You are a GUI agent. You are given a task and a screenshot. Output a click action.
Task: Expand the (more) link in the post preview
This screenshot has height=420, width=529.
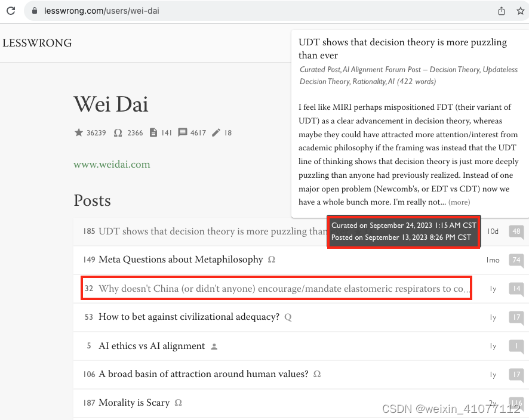(459, 202)
